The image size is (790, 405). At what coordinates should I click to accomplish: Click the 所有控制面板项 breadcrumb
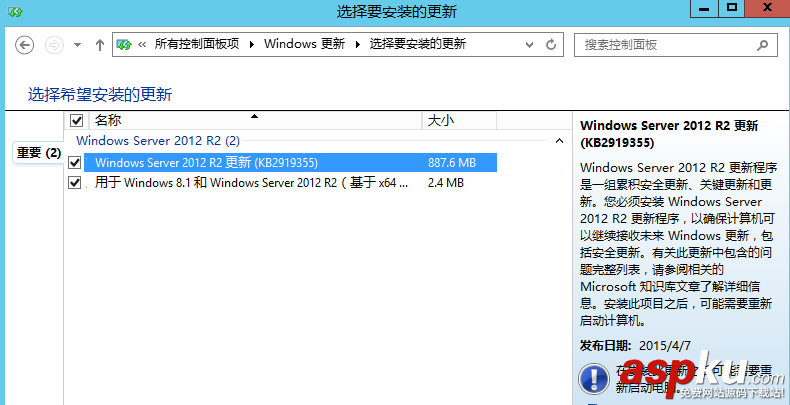coord(196,44)
